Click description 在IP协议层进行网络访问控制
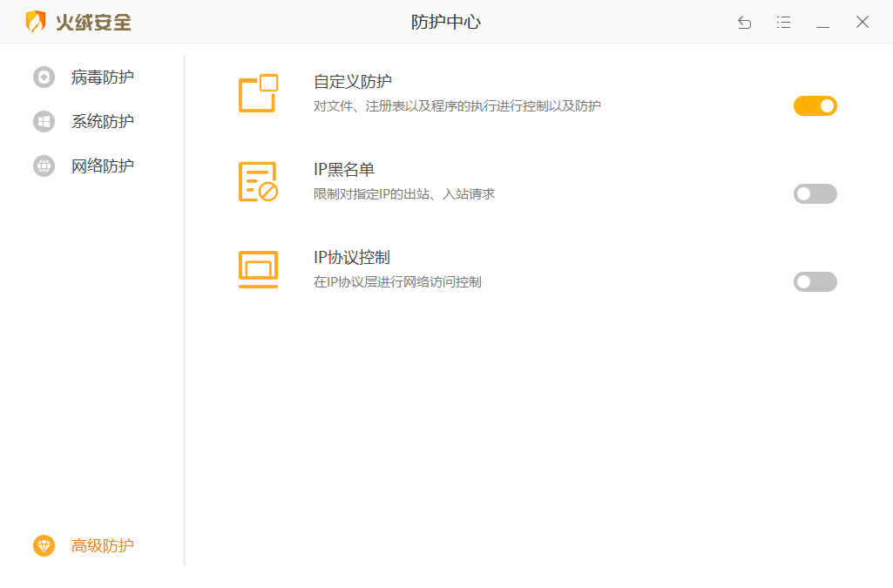Image resolution: width=893 pixels, height=588 pixels. click(x=397, y=281)
